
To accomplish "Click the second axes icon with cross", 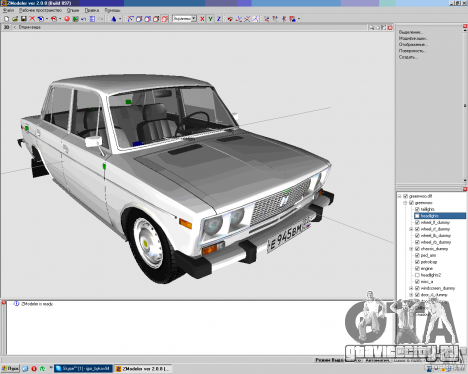I will 247,19.
